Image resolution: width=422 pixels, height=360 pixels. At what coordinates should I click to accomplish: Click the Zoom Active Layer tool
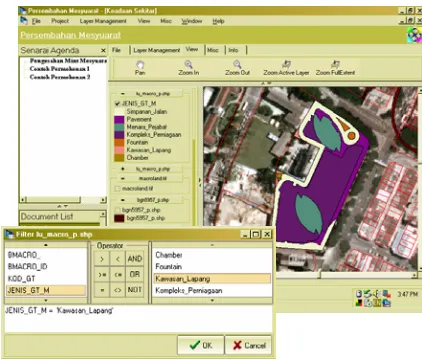tap(286, 64)
